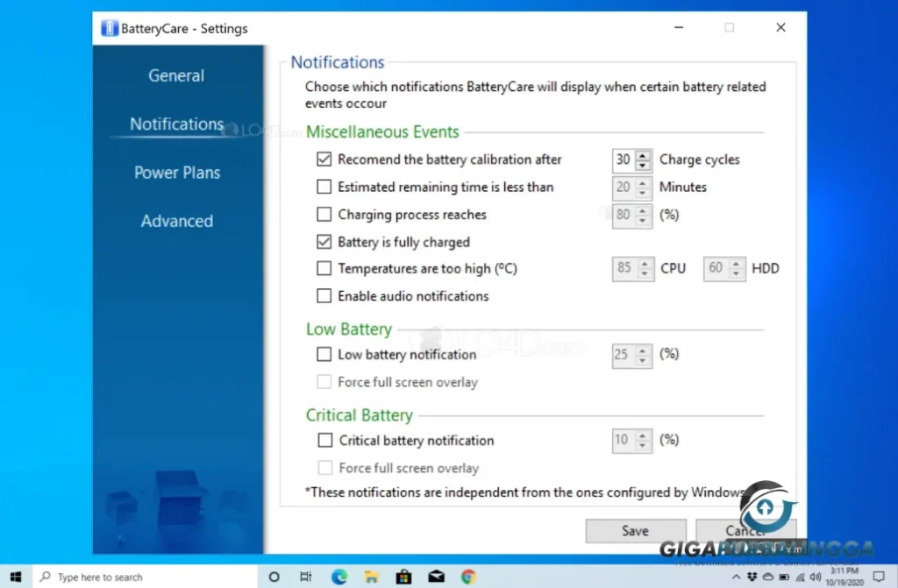Image resolution: width=898 pixels, height=588 pixels.
Task: Switch to the General settings tab
Action: (x=176, y=75)
